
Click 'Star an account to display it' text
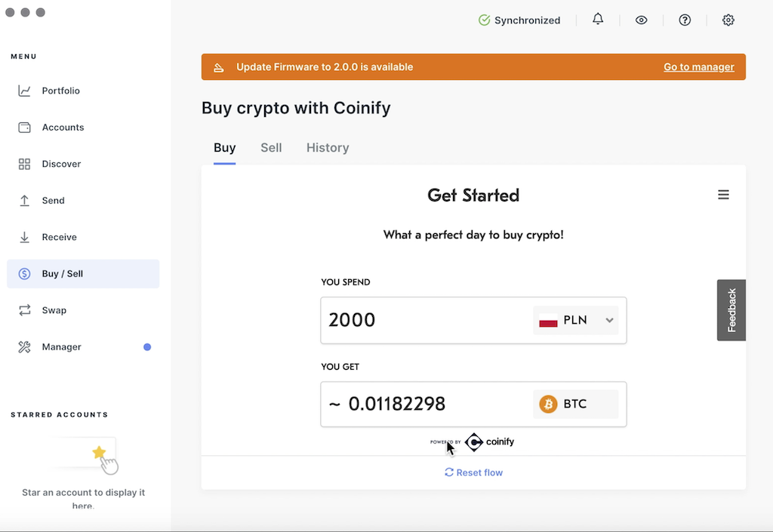coord(83,493)
